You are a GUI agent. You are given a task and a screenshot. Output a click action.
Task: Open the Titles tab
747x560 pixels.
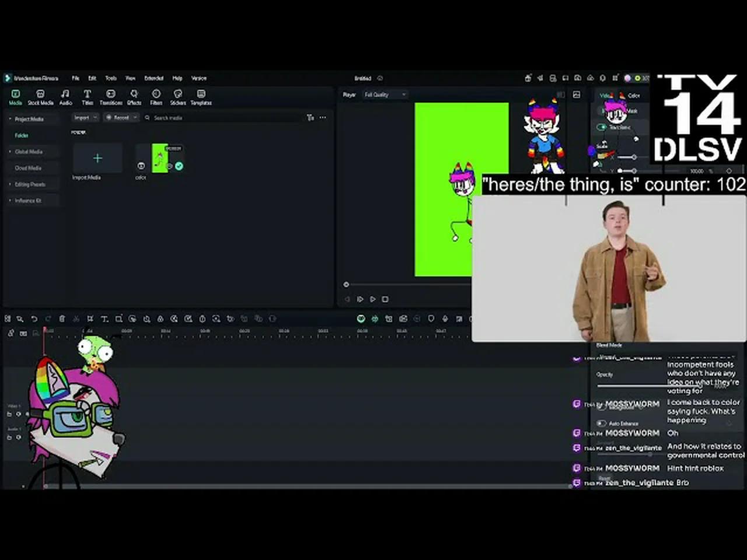click(x=87, y=97)
